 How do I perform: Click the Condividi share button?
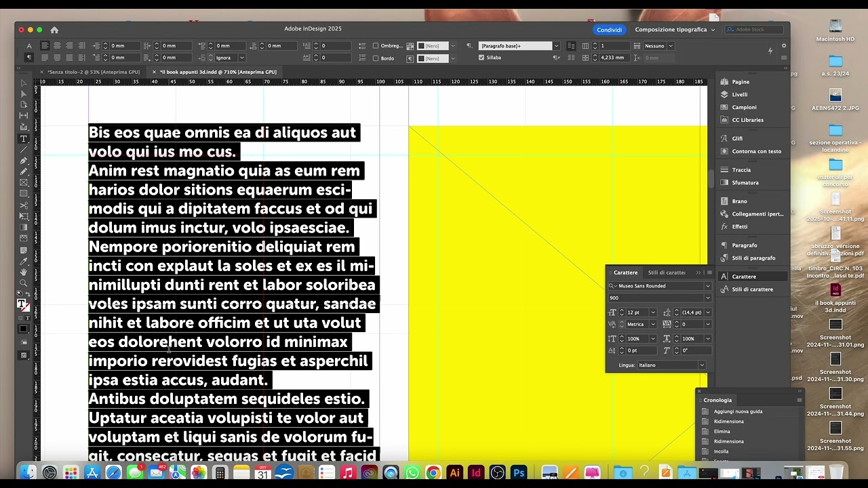609,30
